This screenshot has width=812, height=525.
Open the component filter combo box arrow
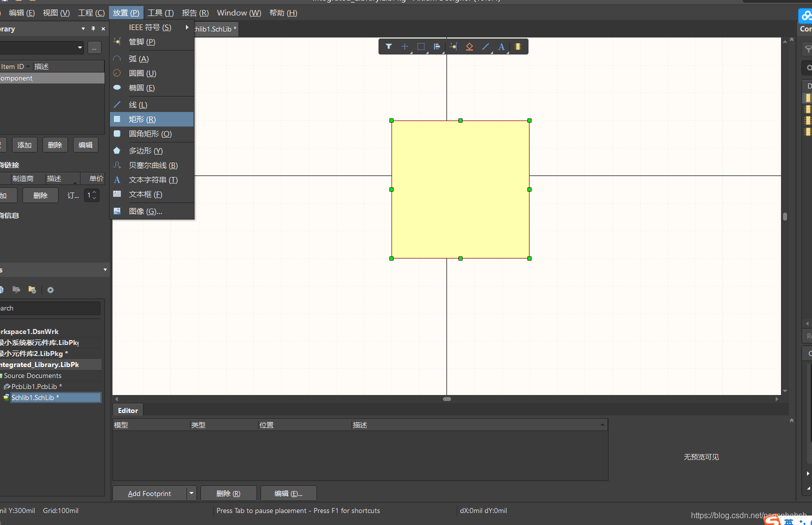[x=80, y=47]
